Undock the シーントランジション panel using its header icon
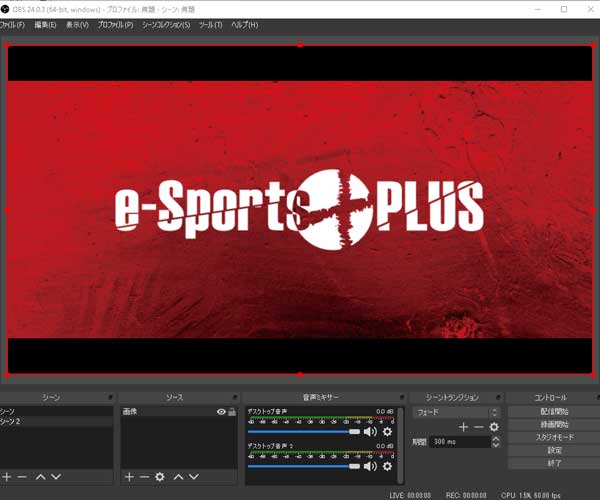Viewport: 600px width, 500px height. (x=498, y=397)
